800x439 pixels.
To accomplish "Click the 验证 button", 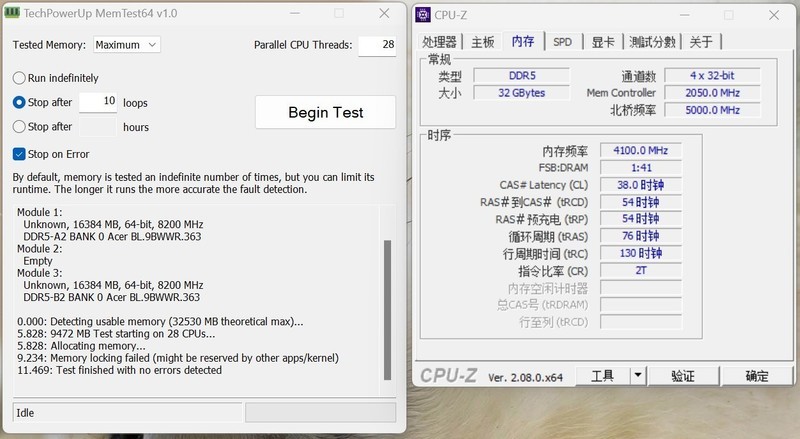I will 683,376.
